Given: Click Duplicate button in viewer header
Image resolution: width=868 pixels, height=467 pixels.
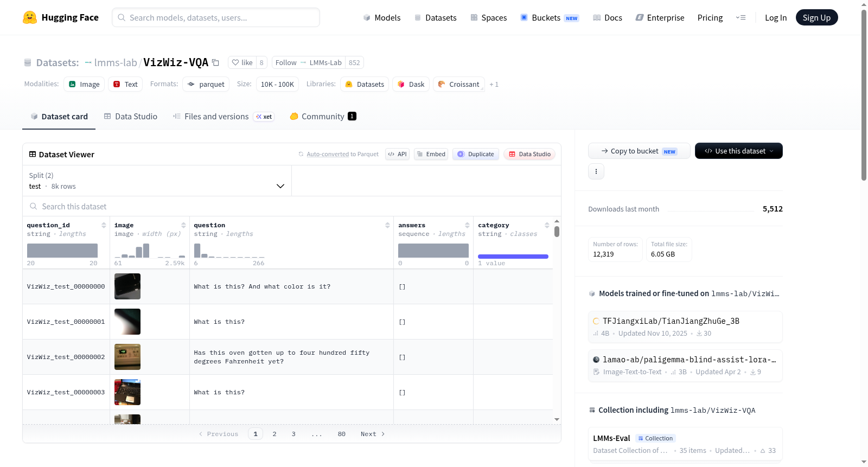Looking at the screenshot, I should [x=475, y=154].
